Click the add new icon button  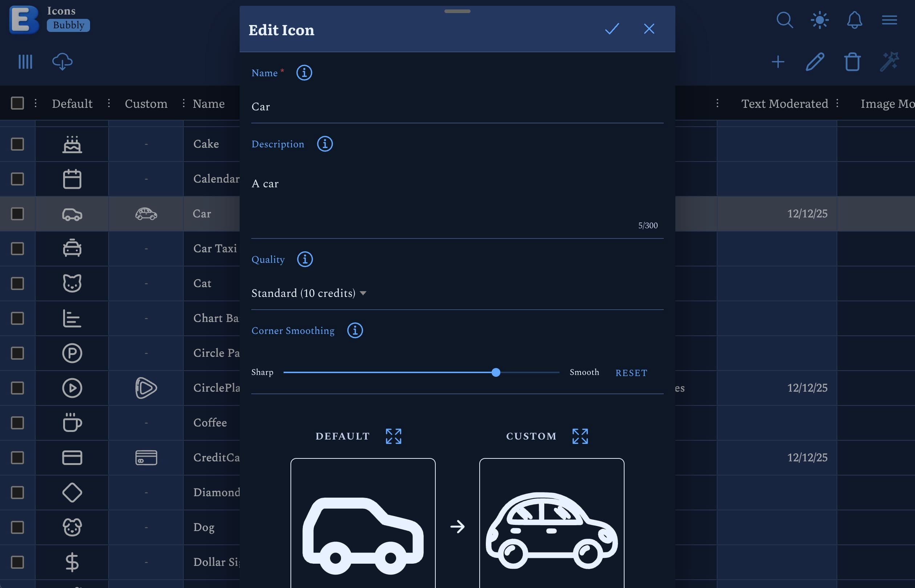tap(778, 61)
